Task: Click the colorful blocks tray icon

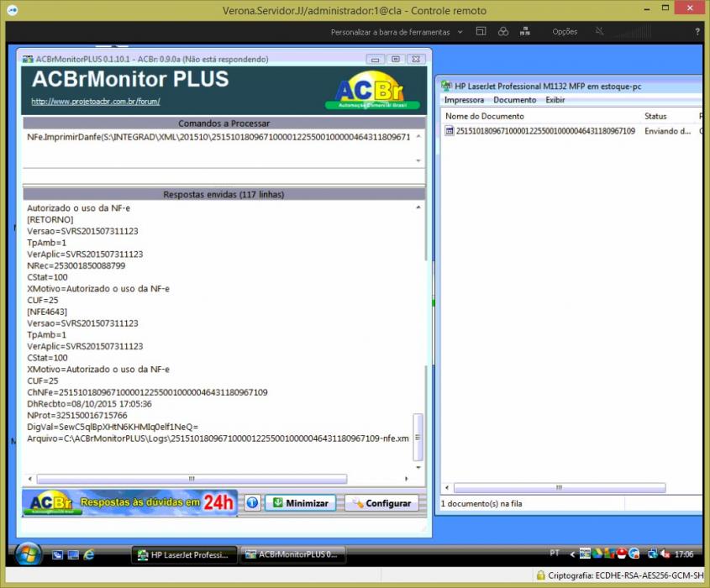Action: 609,554
